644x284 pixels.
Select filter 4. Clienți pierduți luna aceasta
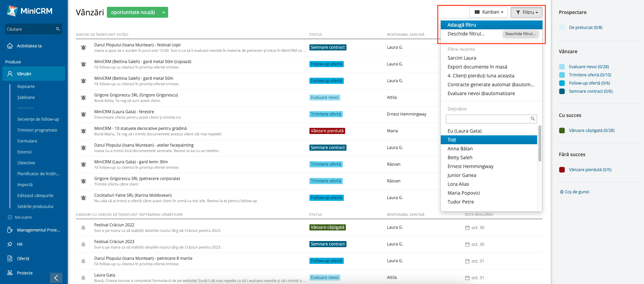pos(481,76)
